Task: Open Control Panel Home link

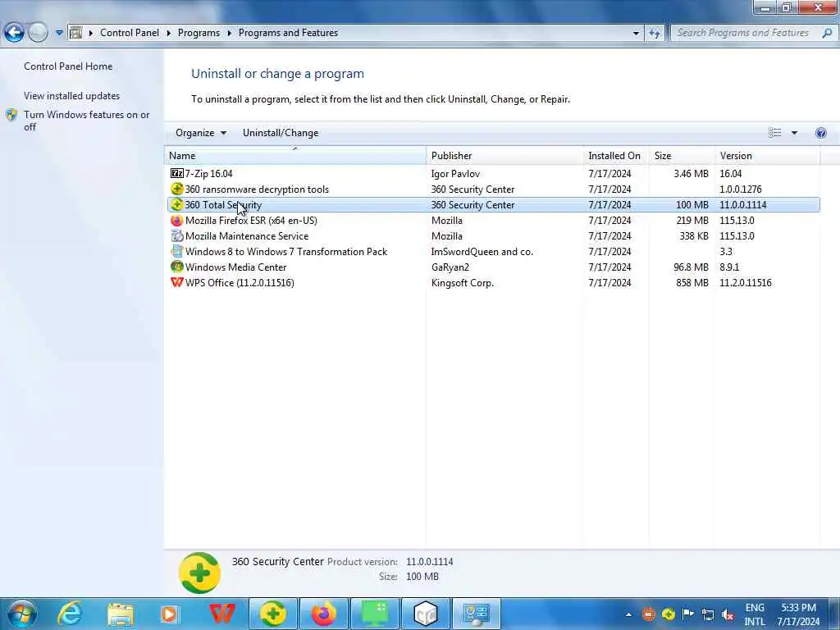Action: pos(68,66)
